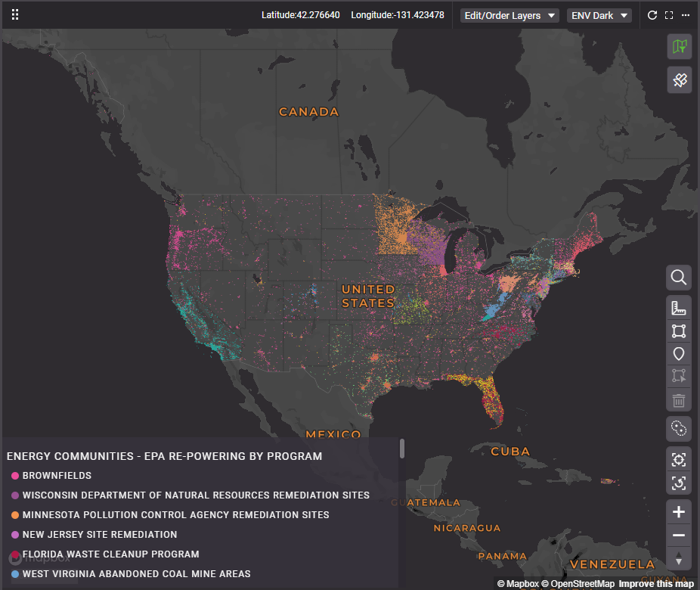Click the Improve this map link
The width and height of the screenshot is (700, 590).
click(655, 584)
